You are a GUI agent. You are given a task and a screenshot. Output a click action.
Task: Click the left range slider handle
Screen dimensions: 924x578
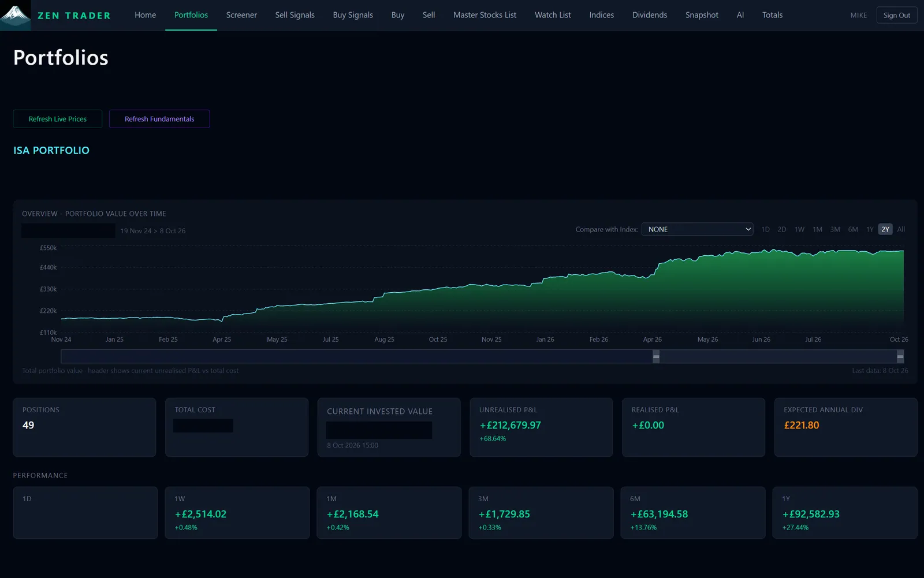(x=656, y=356)
